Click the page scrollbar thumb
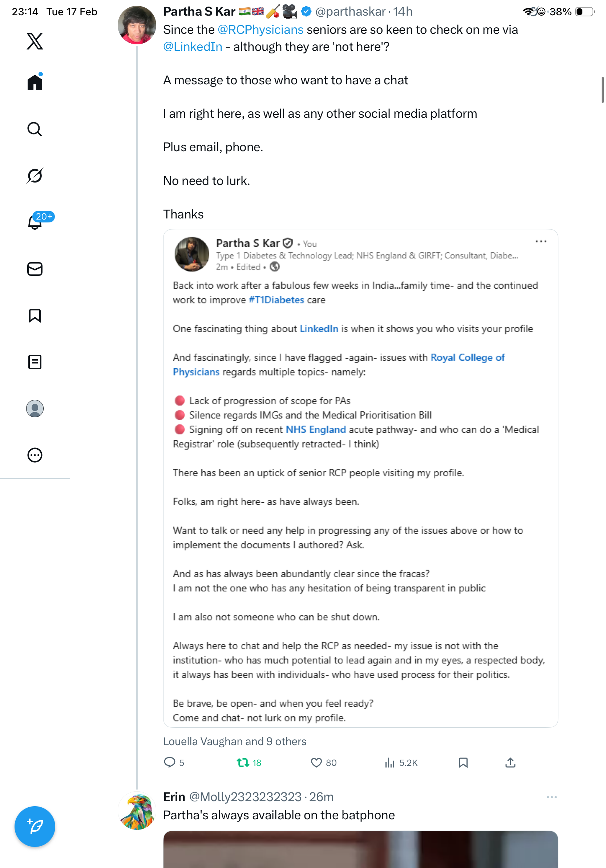This screenshot has height=868, width=606. [602, 89]
